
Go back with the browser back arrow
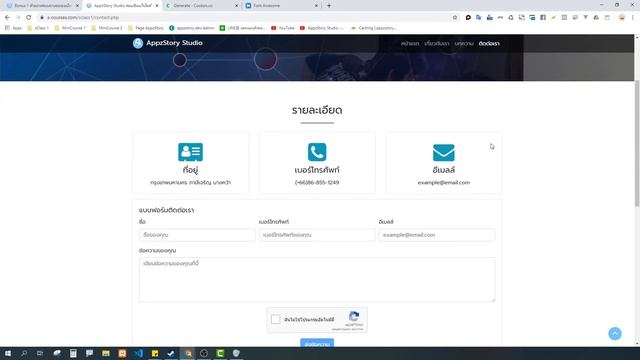pos(7,18)
